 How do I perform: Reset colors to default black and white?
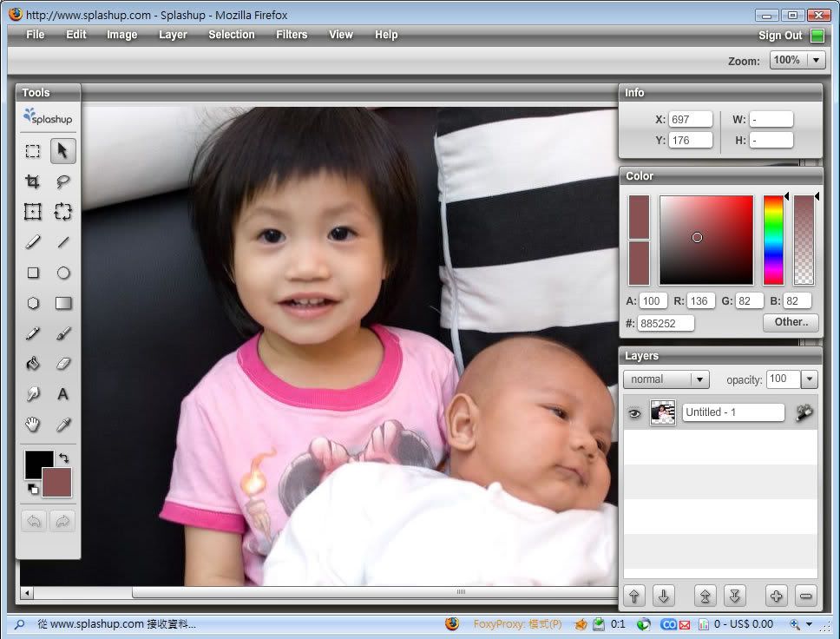pos(32,489)
